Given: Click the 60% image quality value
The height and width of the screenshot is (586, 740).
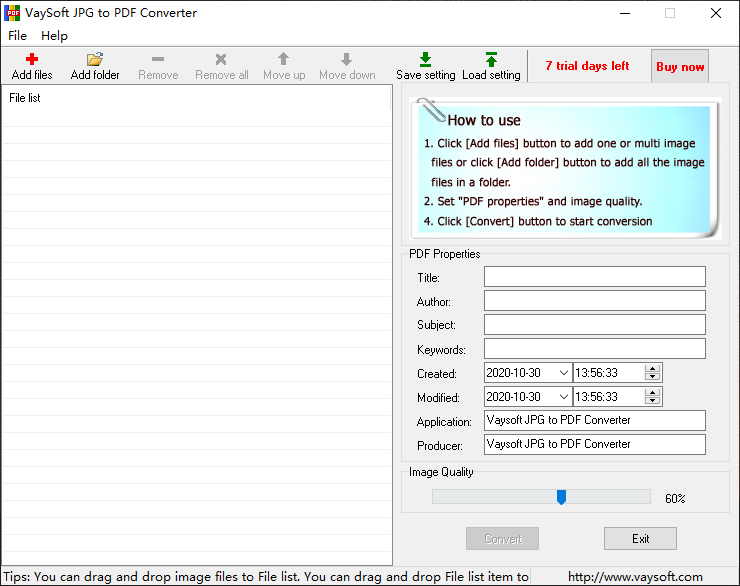Looking at the screenshot, I should click(675, 499).
